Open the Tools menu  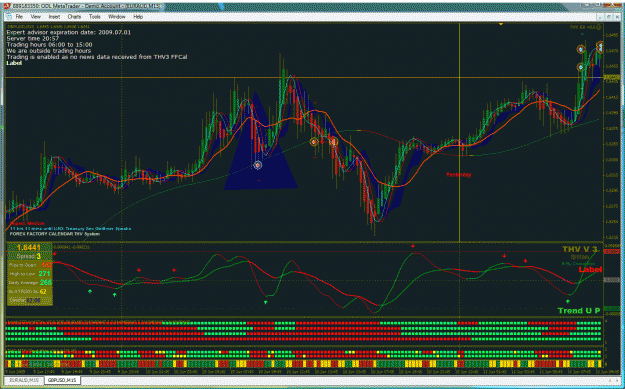pos(94,17)
